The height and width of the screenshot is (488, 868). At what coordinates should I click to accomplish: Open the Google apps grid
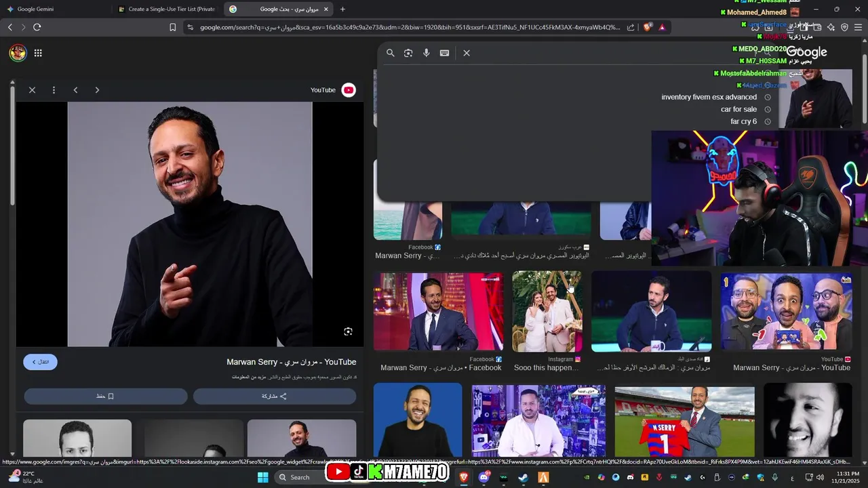point(38,53)
